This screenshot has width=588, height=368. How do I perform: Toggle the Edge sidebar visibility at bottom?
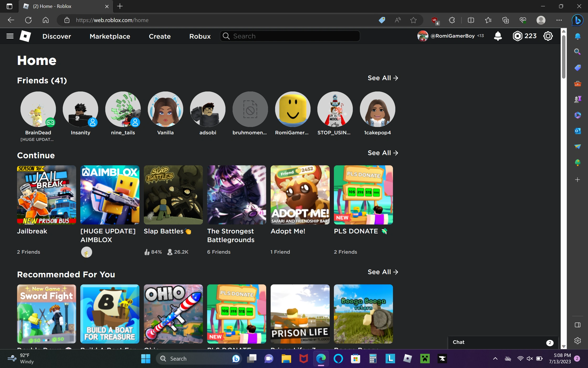point(577,325)
